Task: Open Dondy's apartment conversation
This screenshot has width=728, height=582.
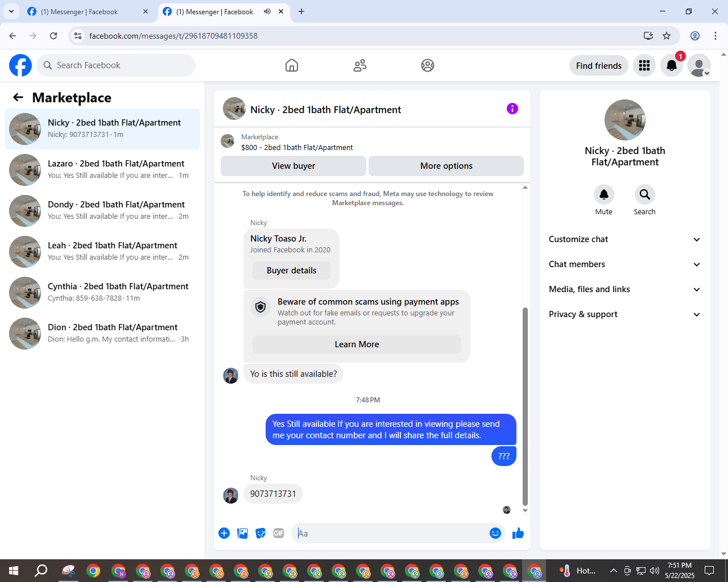Action: coord(102,211)
